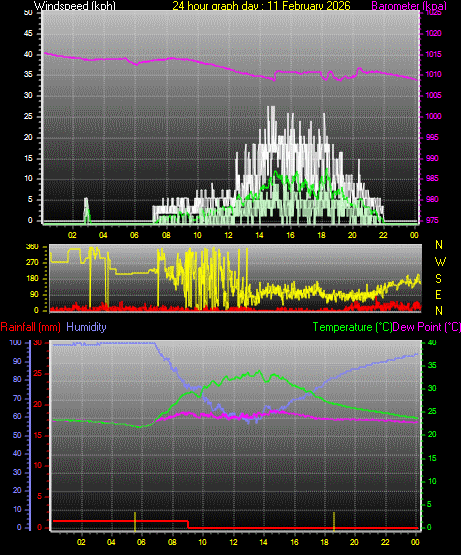
Task: Click the E compass direction label
Action: point(438,294)
